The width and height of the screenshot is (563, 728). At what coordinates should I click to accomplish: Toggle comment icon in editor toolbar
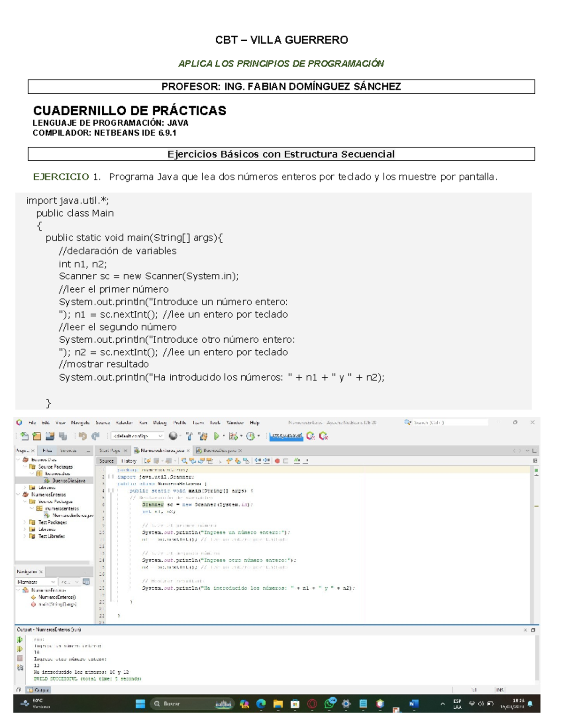[x=297, y=461]
